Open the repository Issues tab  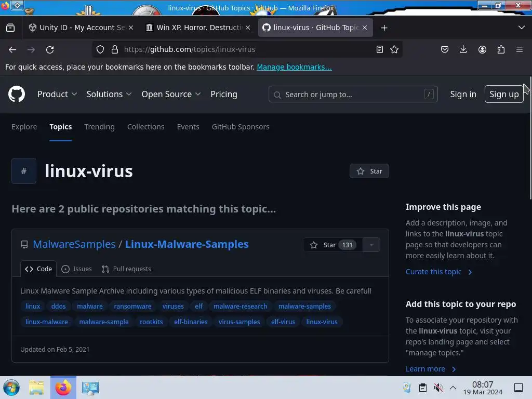click(77, 269)
